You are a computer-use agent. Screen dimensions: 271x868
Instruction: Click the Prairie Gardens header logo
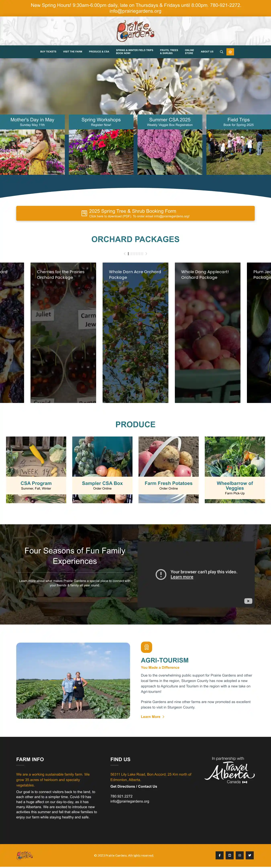point(136,31)
